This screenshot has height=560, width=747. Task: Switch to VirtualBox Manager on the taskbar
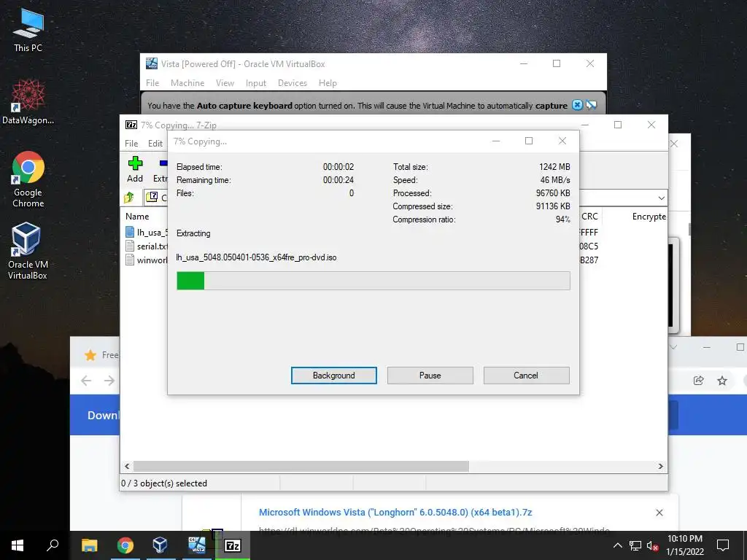click(160, 545)
